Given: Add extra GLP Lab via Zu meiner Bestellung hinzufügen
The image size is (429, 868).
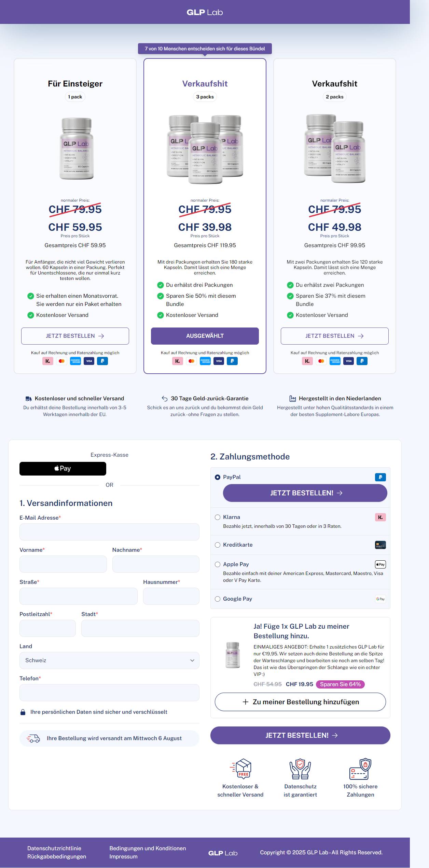Looking at the screenshot, I should point(300,702).
